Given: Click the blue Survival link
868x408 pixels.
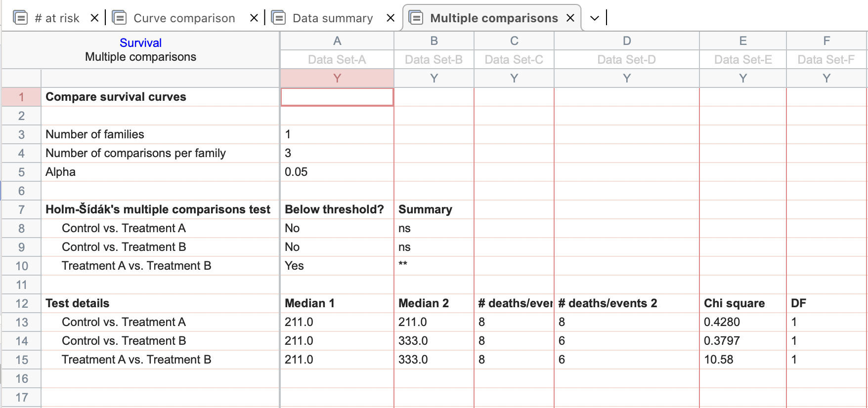Looking at the screenshot, I should point(140,43).
